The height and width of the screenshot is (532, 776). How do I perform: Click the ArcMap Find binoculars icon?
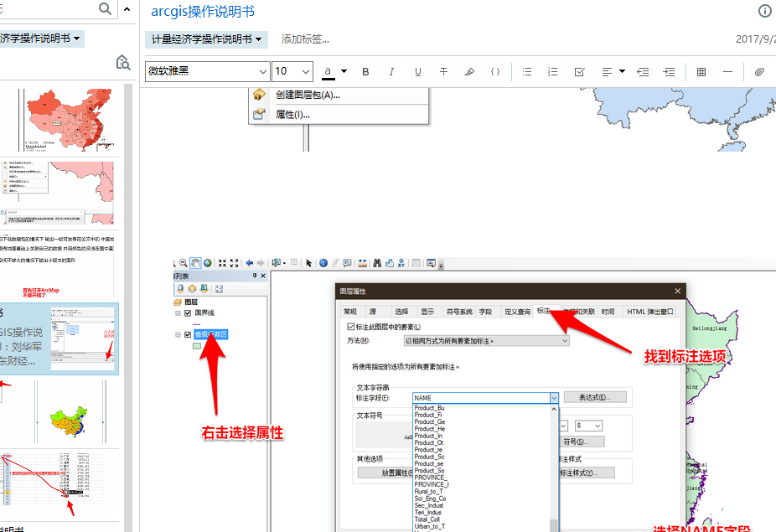[x=377, y=263]
